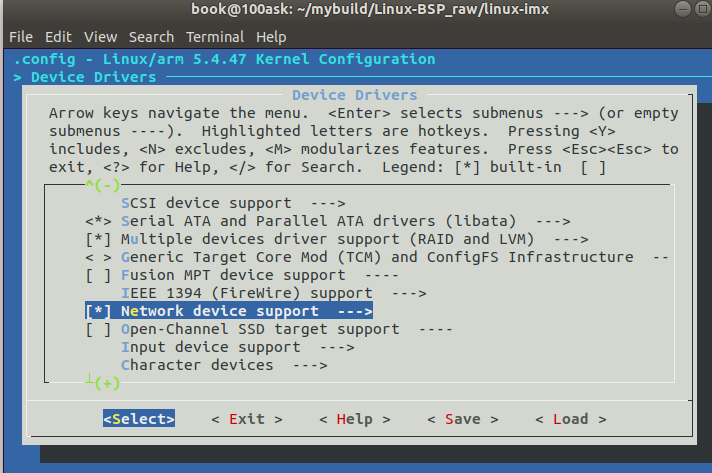Viewport: 712px width, 473px height.
Task: Open the Help menu in menu bar
Action: point(271,37)
